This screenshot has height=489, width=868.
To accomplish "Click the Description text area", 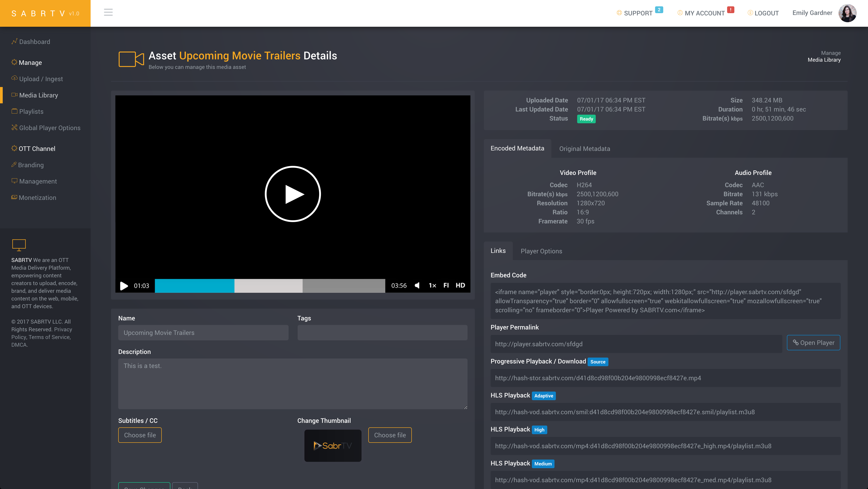I will [x=292, y=384].
